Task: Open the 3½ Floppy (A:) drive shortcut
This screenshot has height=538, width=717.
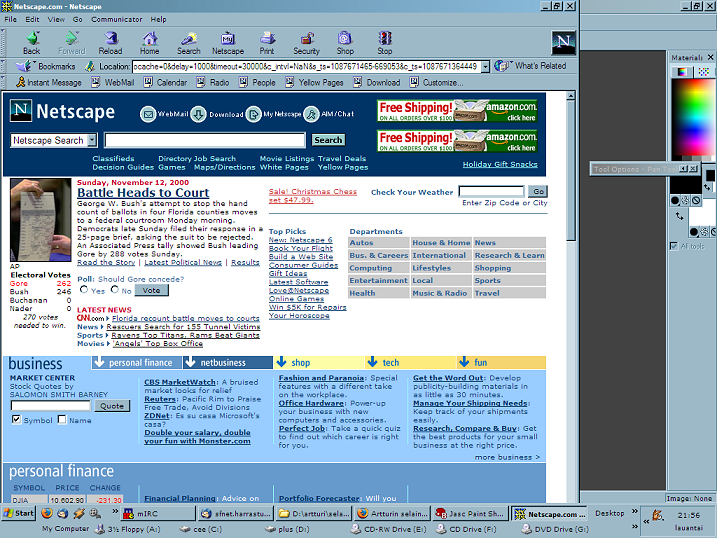Action: [x=127, y=529]
